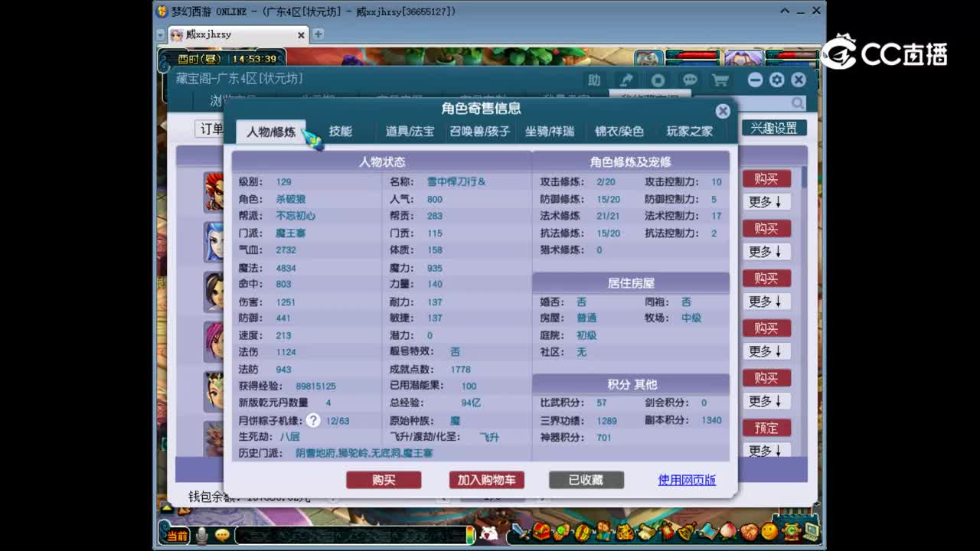Click the peach icon in the bottom toolbar

[728, 531]
